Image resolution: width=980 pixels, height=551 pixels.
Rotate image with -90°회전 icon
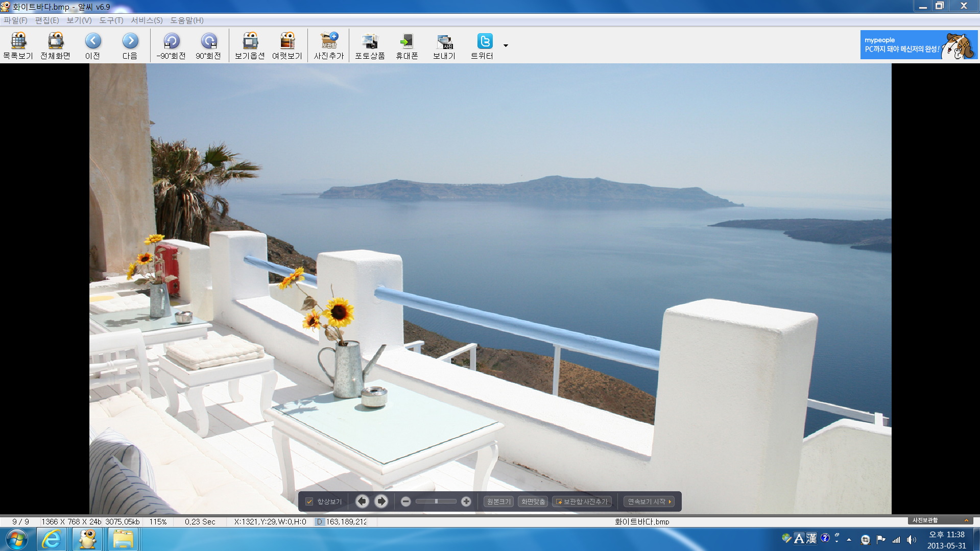click(171, 45)
